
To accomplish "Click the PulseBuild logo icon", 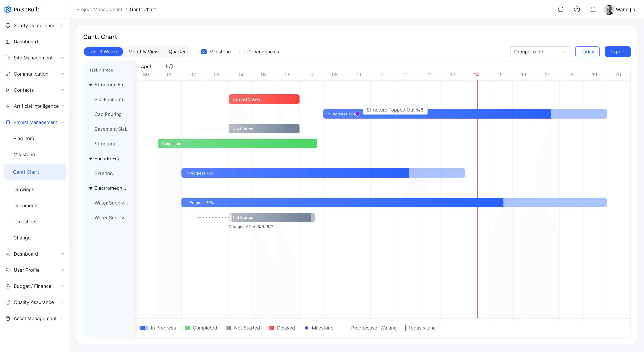I will click(8, 10).
